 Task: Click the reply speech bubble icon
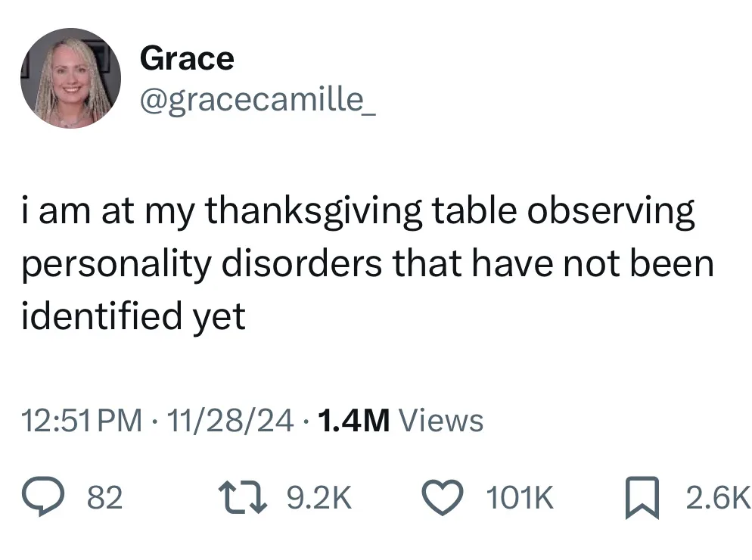42,497
